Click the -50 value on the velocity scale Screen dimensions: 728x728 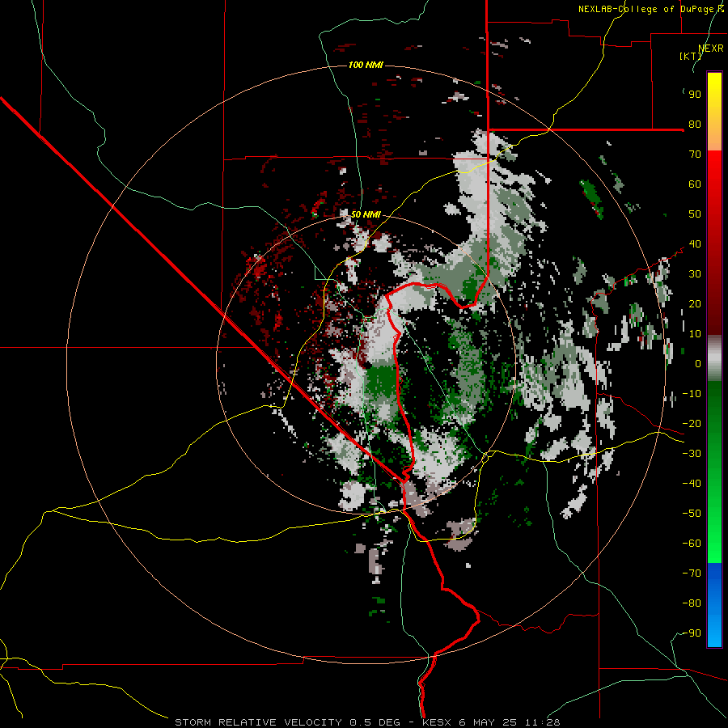pyautogui.click(x=692, y=514)
